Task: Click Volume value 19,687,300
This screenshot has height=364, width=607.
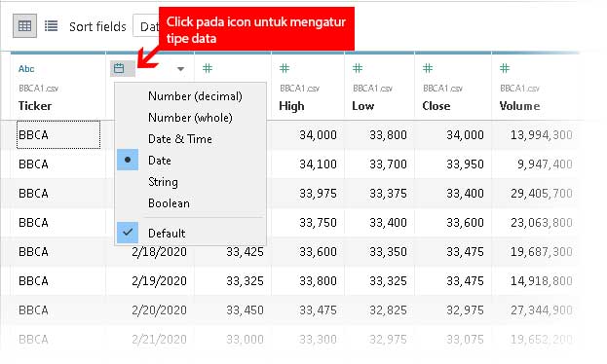Action: point(541,252)
